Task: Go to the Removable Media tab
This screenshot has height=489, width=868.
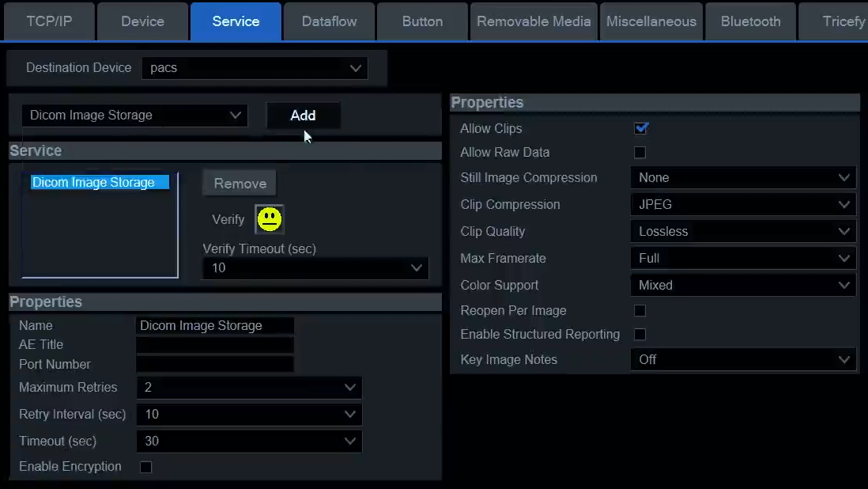Action: [x=534, y=21]
